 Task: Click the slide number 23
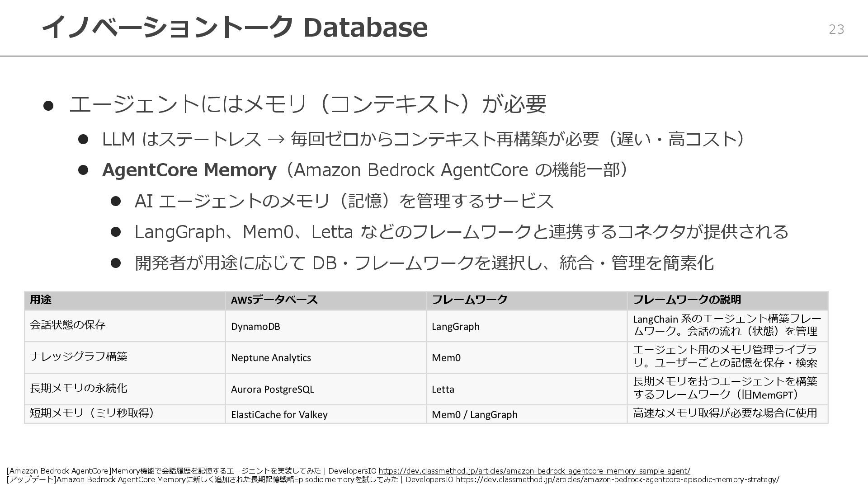836,29
